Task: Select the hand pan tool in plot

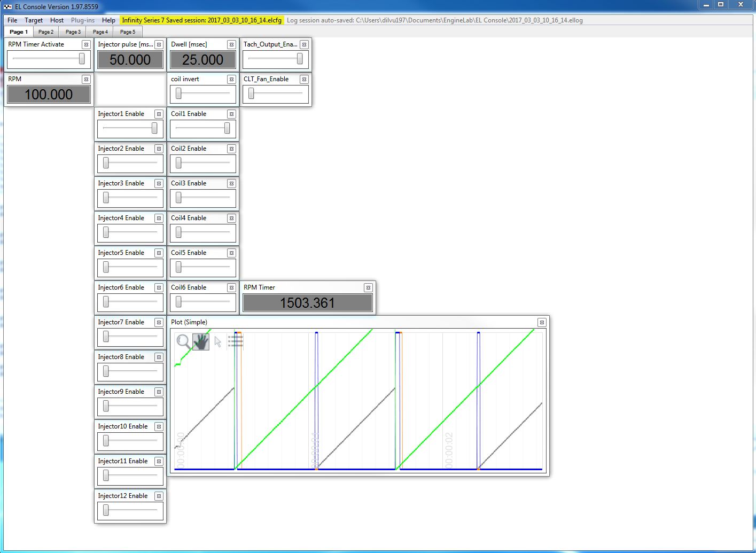Action: pyautogui.click(x=201, y=341)
